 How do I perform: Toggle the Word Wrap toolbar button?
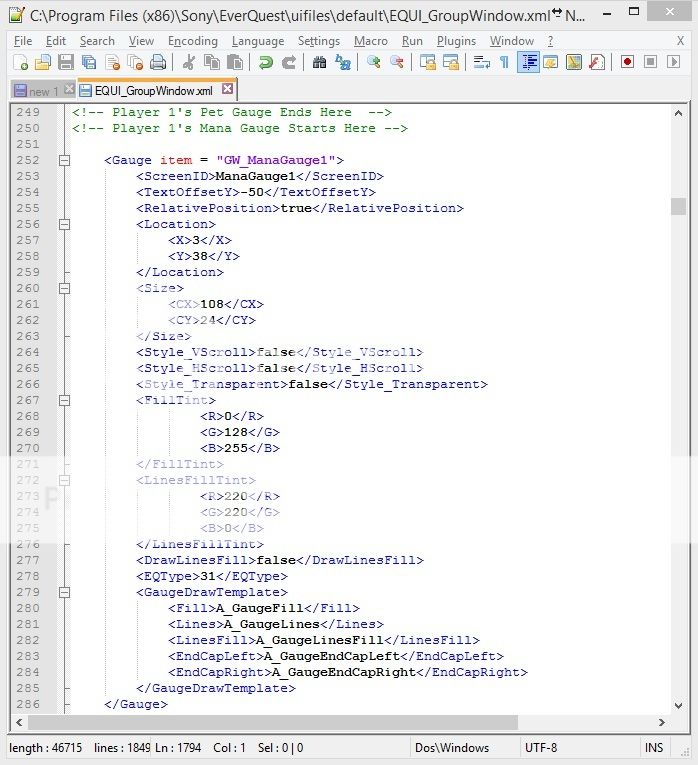coord(481,62)
